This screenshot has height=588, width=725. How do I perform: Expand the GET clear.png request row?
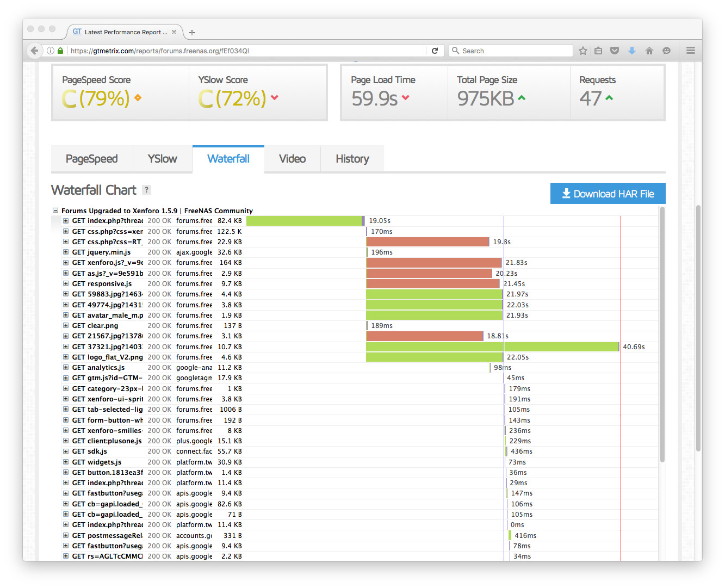[66, 326]
